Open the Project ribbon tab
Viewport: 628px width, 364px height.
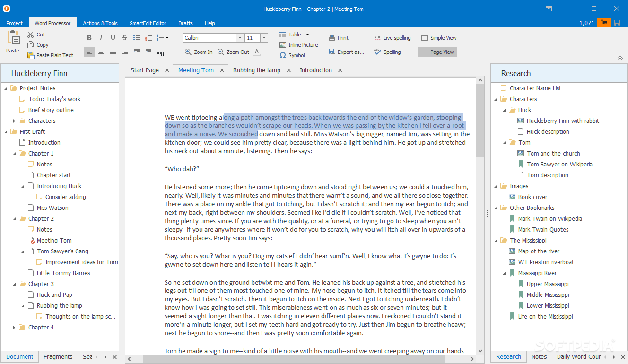(x=14, y=23)
